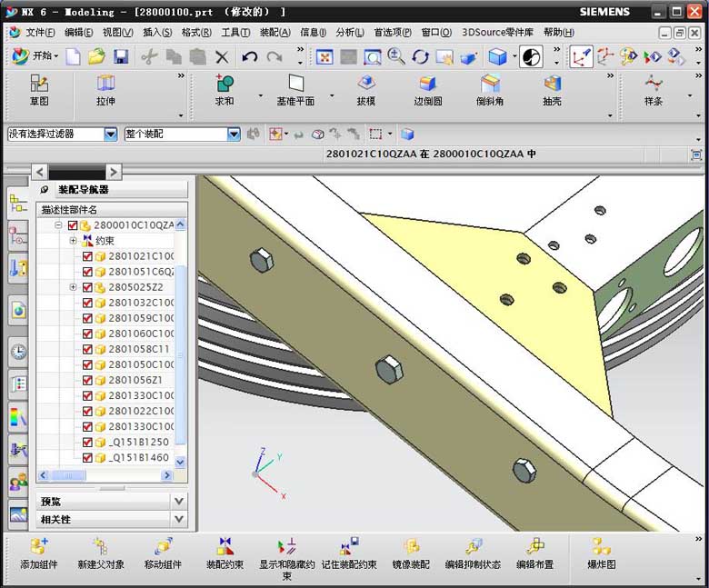Screen dimensions: 709x588
Task: Click the navigator vertical scroll down arrow
Action: (x=180, y=462)
